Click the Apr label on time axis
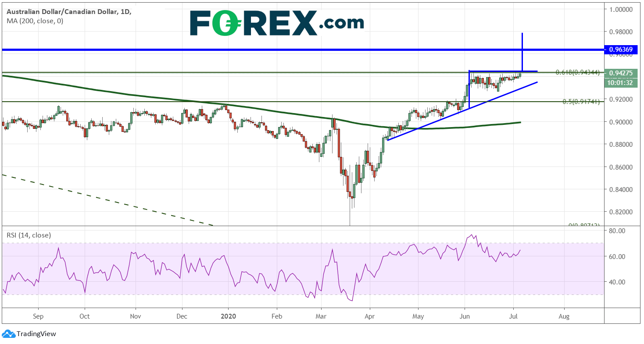Viewport: 644px width, 344px height. coord(370,316)
